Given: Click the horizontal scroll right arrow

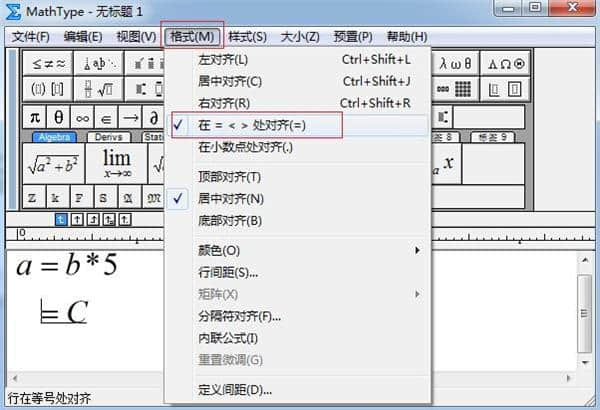Looking at the screenshot, I should coord(568,378).
